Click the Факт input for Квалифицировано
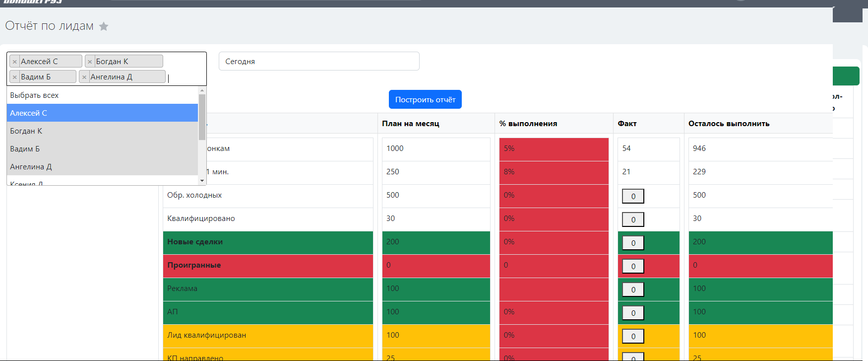The image size is (868, 361). click(633, 219)
